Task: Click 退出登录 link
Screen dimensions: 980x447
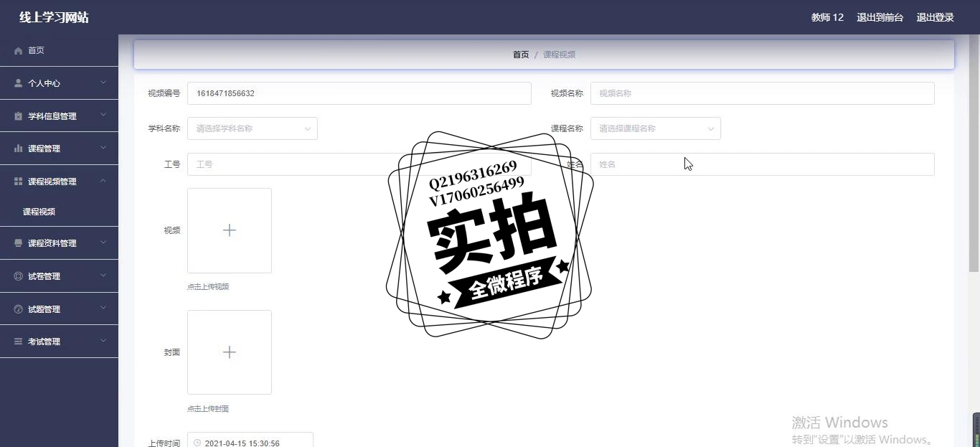Action: click(x=935, y=17)
